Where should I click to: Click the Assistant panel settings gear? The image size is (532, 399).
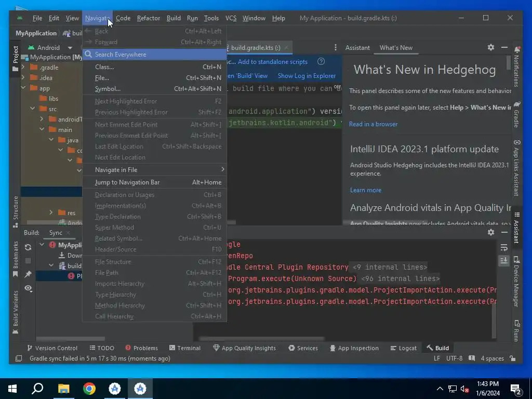(x=490, y=47)
